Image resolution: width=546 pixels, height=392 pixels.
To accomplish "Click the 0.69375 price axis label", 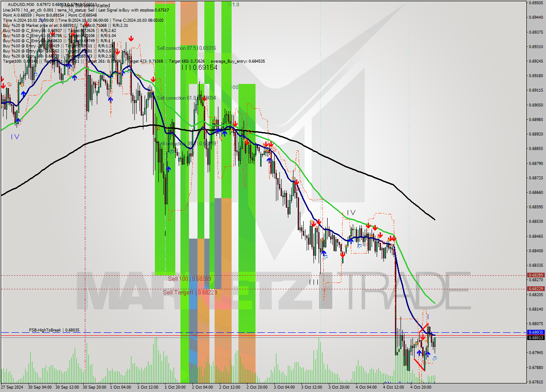I will 536,32.
